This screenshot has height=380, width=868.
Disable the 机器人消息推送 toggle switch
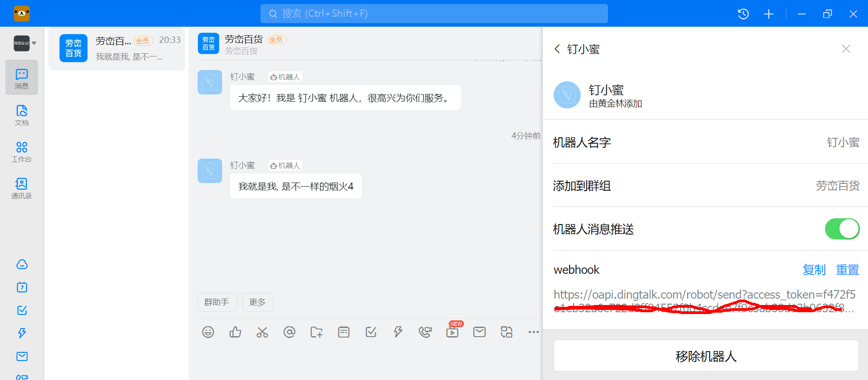point(842,229)
